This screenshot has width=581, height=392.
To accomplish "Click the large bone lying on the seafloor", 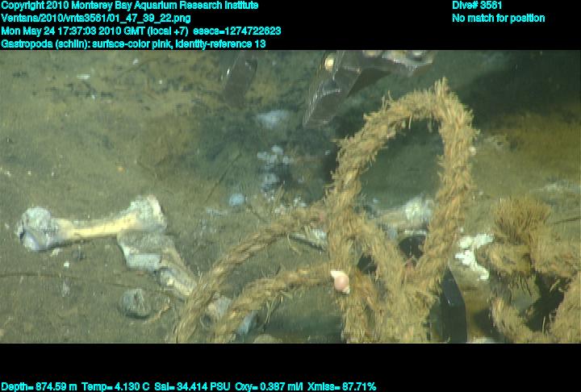I will tap(93, 224).
